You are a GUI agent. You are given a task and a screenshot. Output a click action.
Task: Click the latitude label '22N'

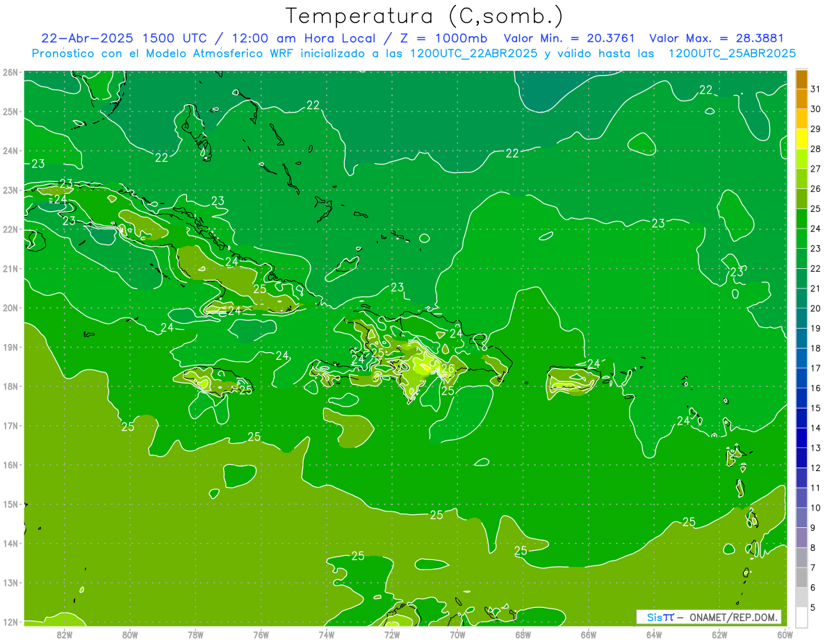tap(10, 229)
